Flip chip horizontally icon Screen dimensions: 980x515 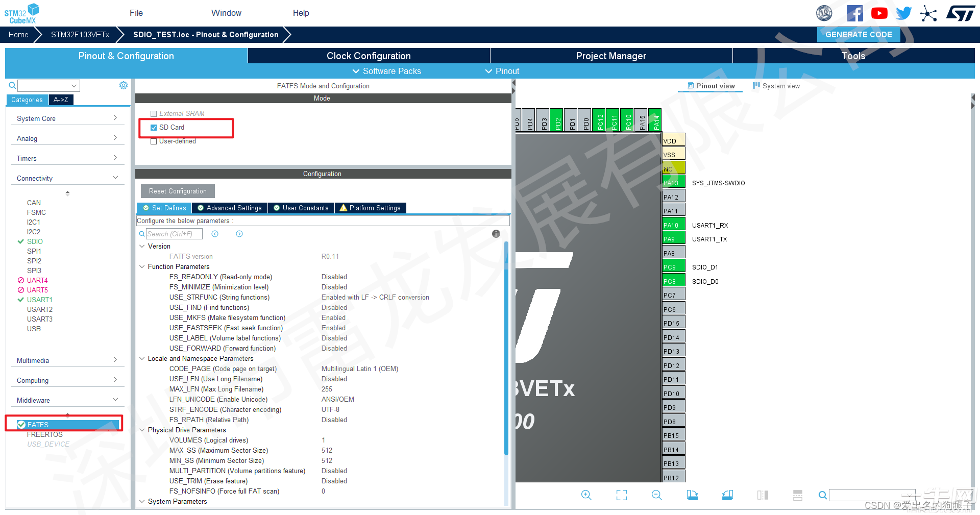click(763, 495)
